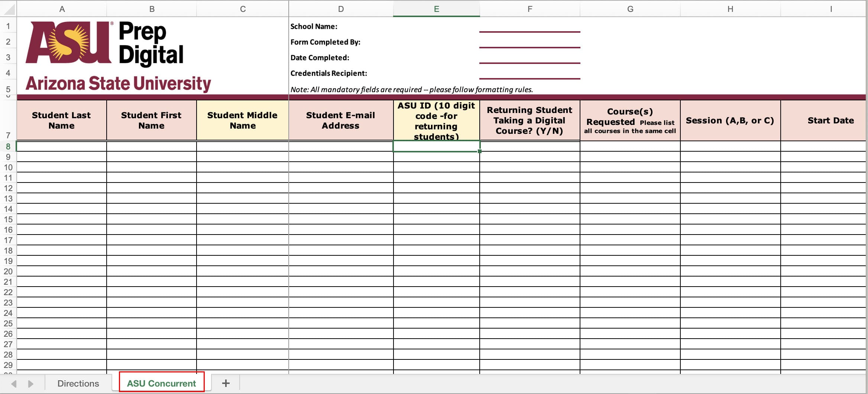Go to the next sheet with right arrow
Screen dimensions: 868x394
[30, 384]
